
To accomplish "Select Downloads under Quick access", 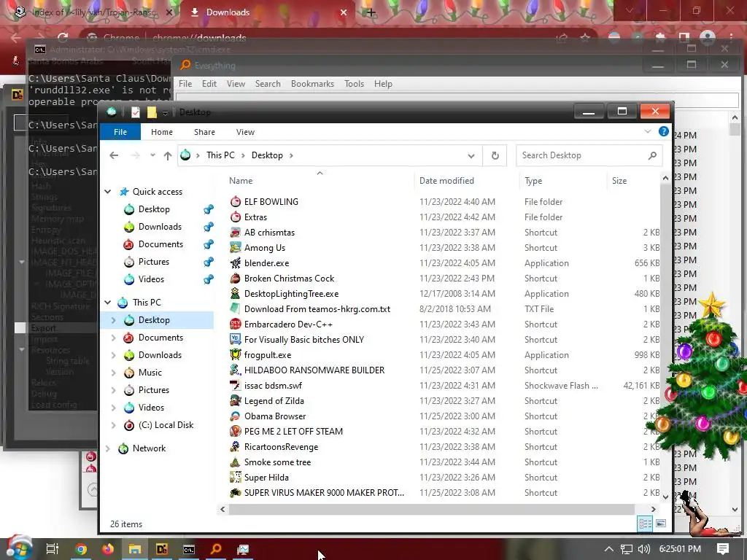I will coord(160,227).
